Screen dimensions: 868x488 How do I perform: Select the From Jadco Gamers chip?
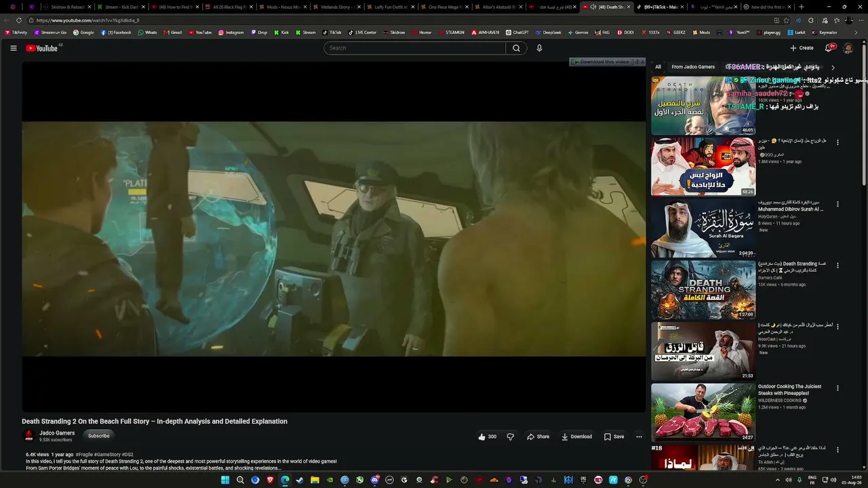[693, 67]
